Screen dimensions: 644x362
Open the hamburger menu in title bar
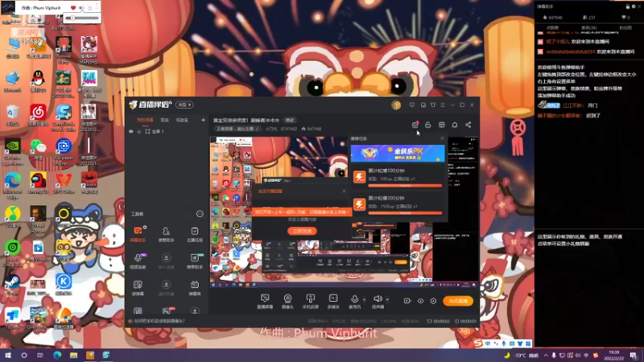[x=443, y=105]
